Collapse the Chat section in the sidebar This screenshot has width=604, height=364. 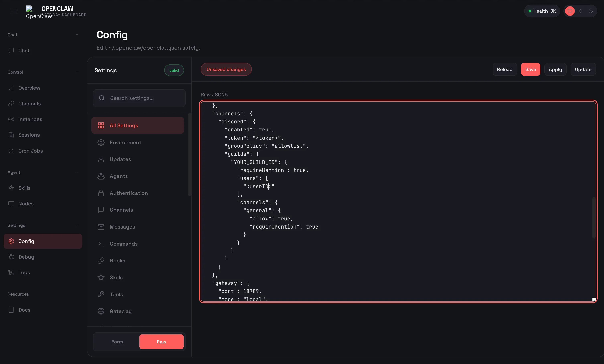click(77, 35)
